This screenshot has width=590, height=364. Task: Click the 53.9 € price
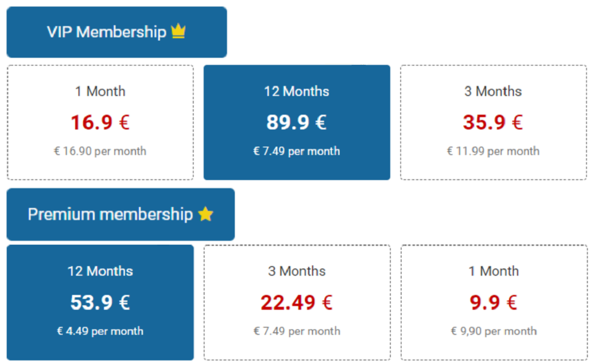pyautogui.click(x=100, y=303)
